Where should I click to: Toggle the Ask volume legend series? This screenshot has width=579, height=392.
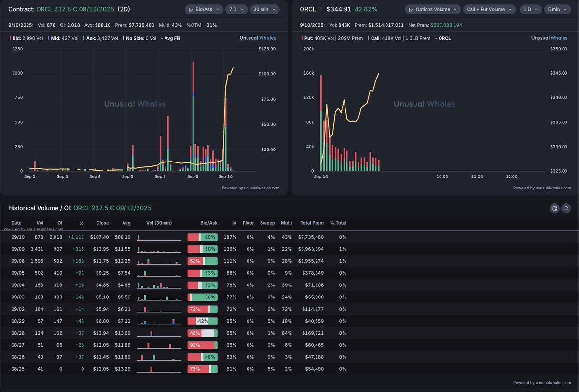[100, 38]
